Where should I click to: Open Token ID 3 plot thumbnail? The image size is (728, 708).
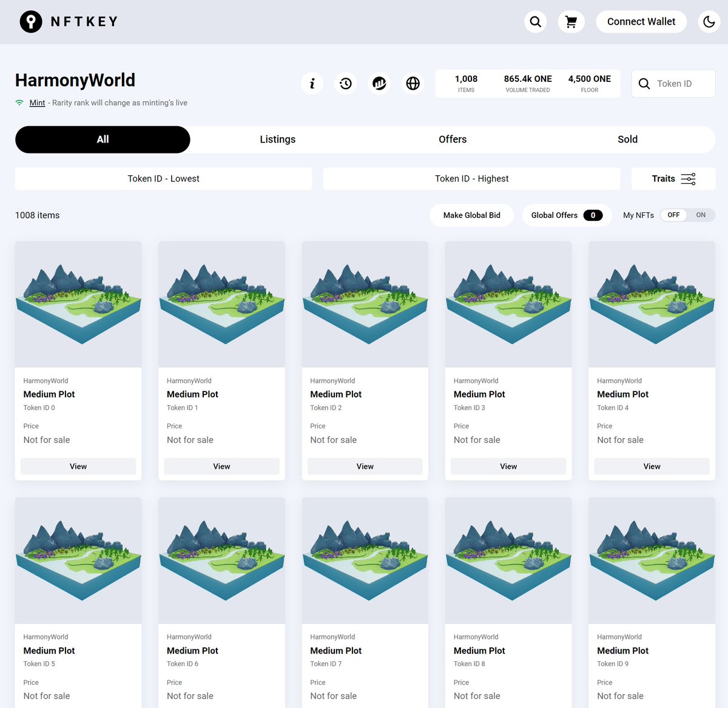(508, 304)
